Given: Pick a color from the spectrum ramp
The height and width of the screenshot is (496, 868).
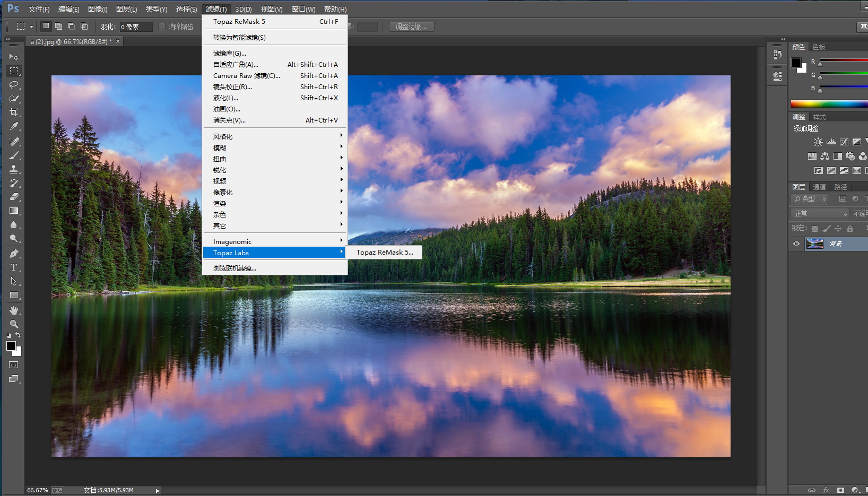Looking at the screenshot, I should click(x=829, y=103).
